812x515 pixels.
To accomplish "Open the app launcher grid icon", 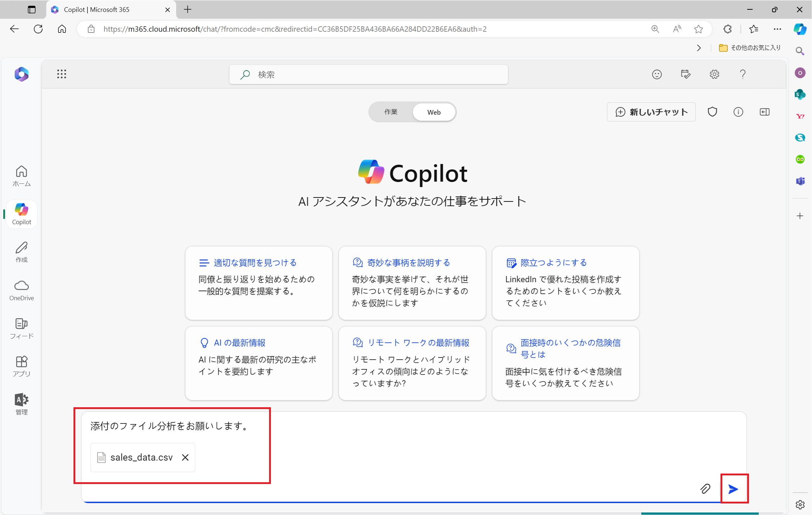I will click(x=62, y=74).
